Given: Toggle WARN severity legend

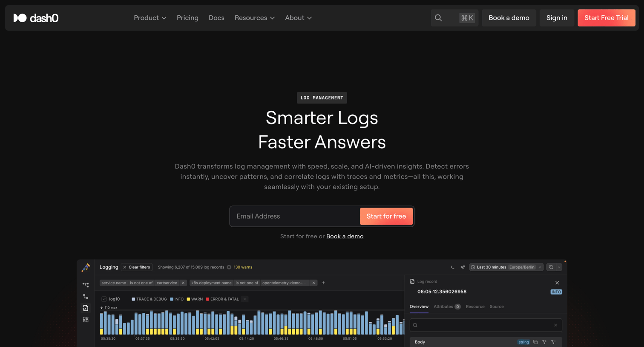Looking at the screenshot, I should [195, 299].
